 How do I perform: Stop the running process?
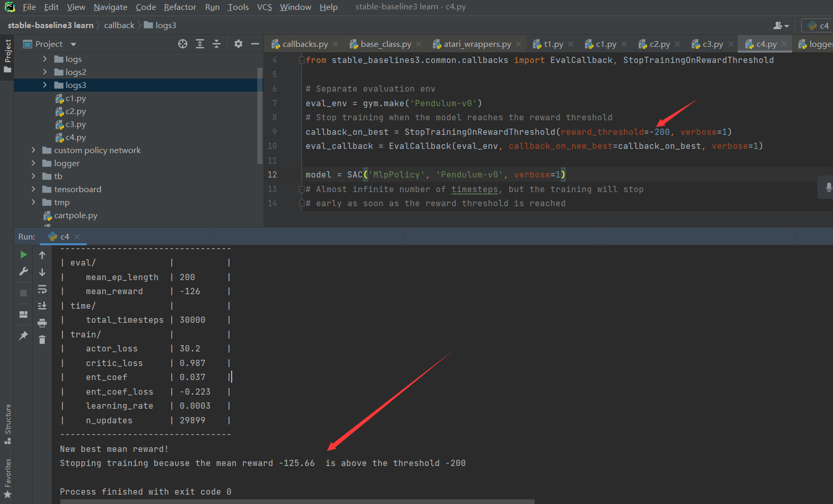(23, 293)
